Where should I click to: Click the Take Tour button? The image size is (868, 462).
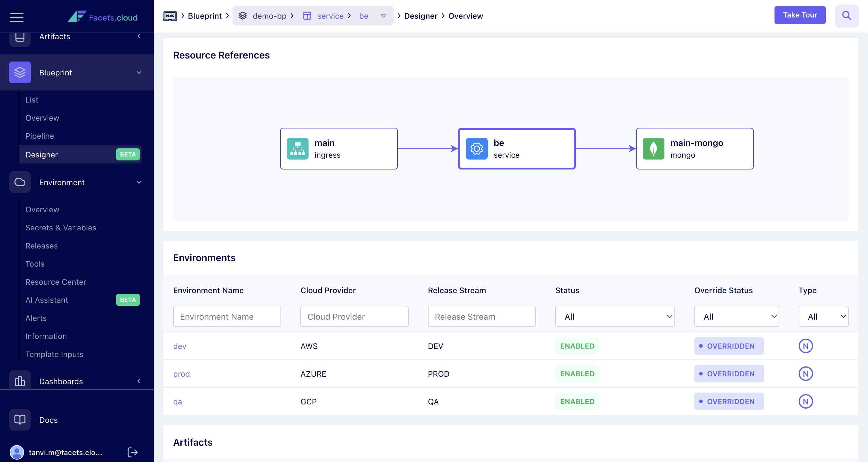(800, 15)
